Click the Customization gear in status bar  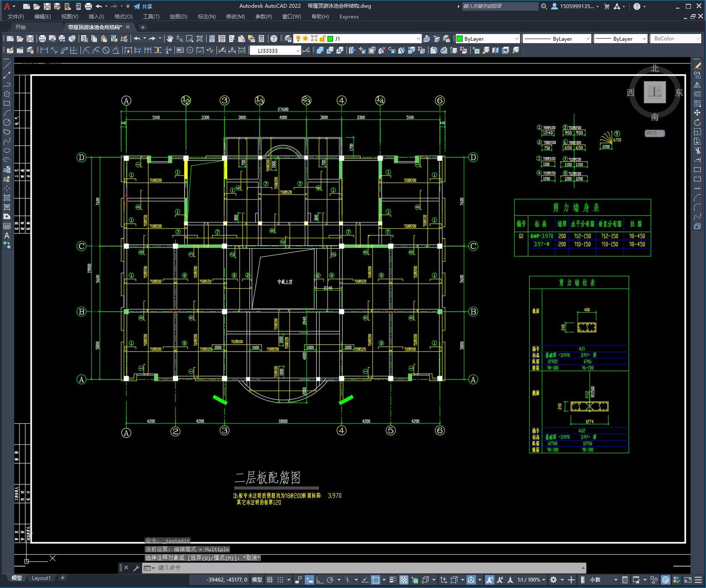554,580
